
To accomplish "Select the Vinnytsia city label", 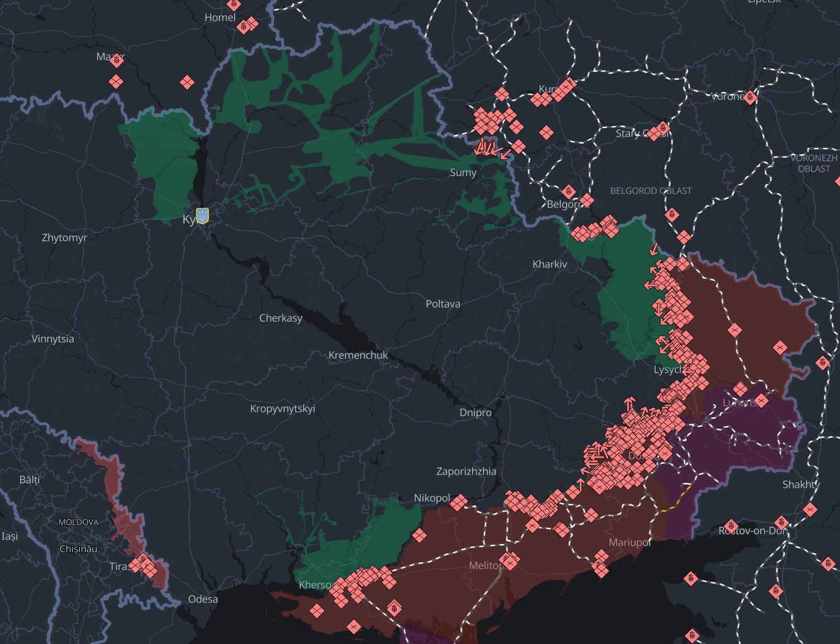I will click(52, 338).
